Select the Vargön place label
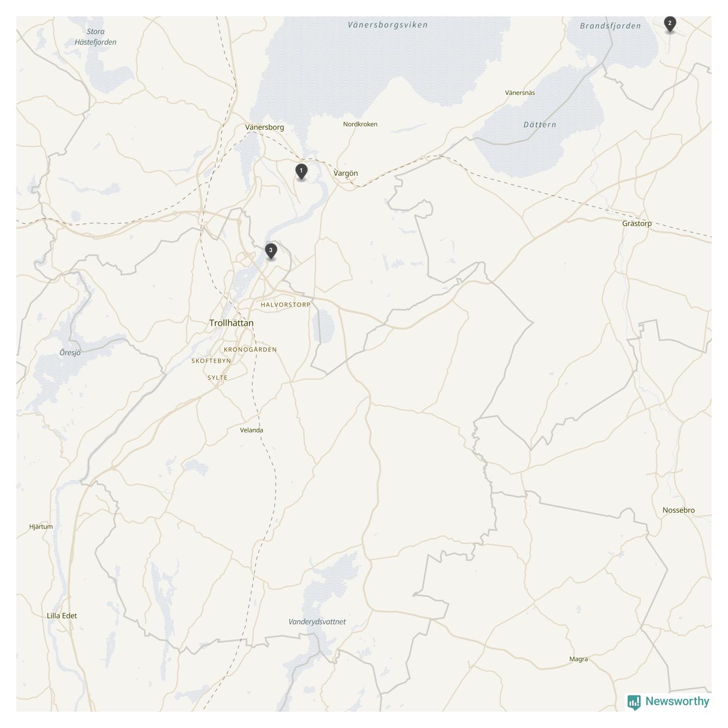The width and height of the screenshot is (728, 728). (x=346, y=173)
